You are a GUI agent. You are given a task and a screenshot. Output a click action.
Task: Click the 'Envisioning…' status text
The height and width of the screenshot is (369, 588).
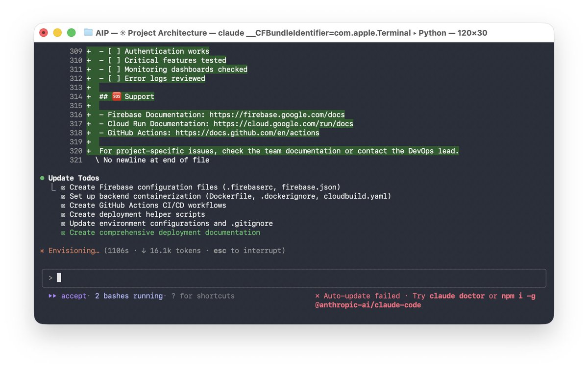(74, 251)
